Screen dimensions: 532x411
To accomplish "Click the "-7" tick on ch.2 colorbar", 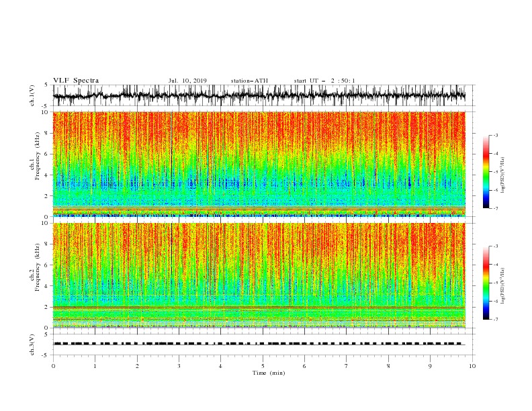I will point(495,319).
